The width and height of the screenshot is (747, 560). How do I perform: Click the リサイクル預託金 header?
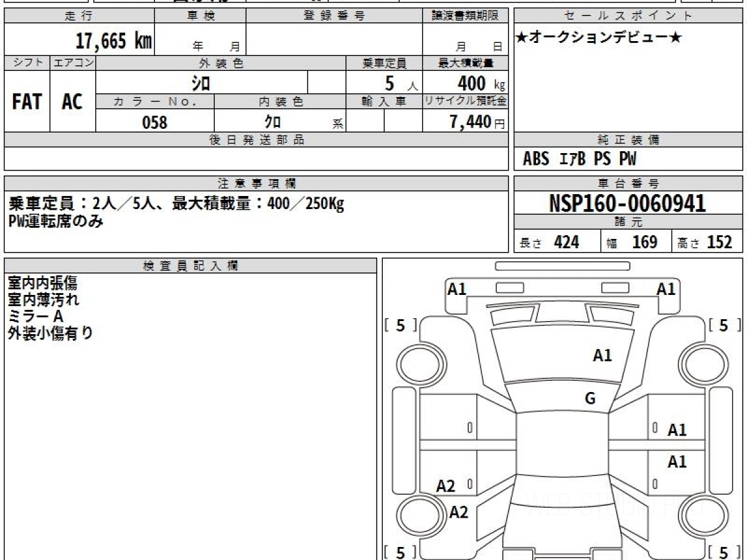click(x=466, y=102)
